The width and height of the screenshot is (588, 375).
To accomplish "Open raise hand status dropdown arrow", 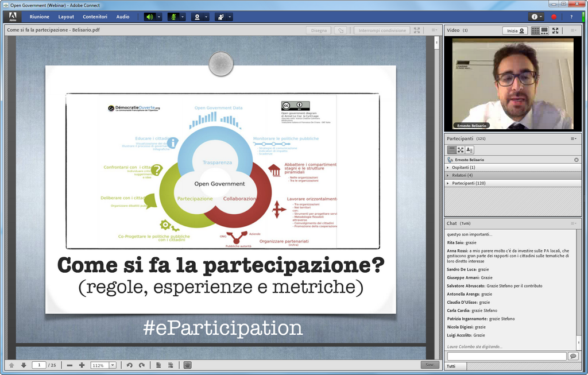I will pyautogui.click(x=230, y=17).
